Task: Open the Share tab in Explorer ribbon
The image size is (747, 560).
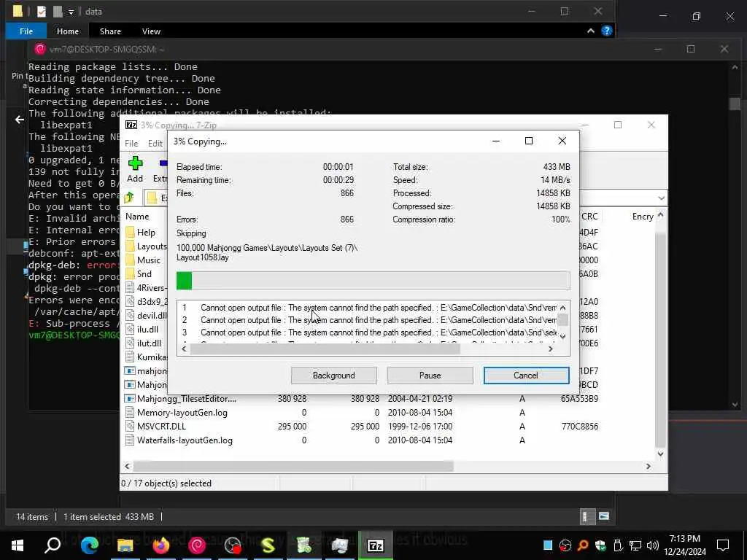Action: tap(110, 31)
